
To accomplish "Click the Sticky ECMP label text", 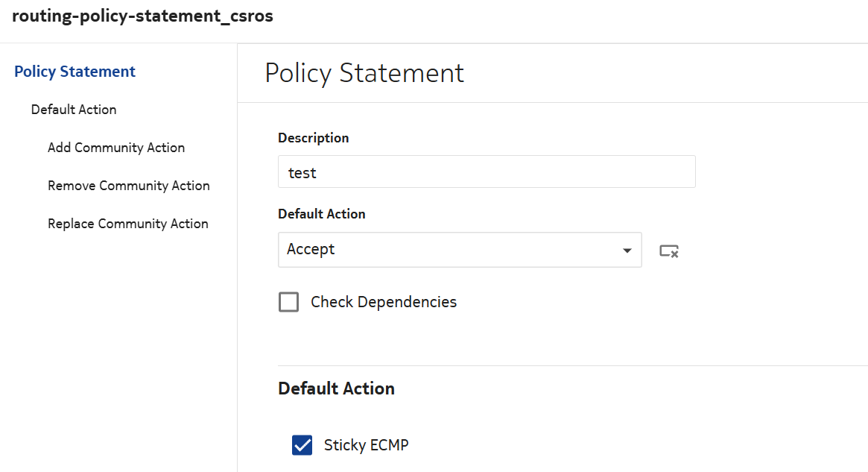I will [366, 445].
